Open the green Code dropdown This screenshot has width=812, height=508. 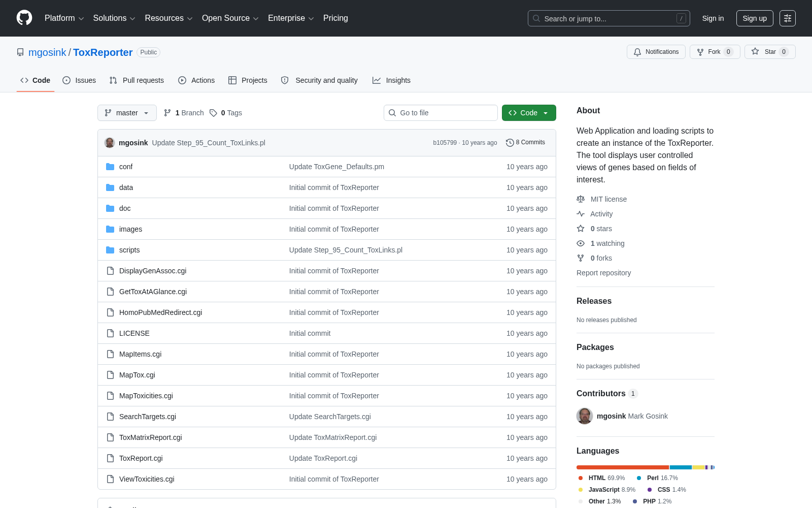pyautogui.click(x=529, y=113)
